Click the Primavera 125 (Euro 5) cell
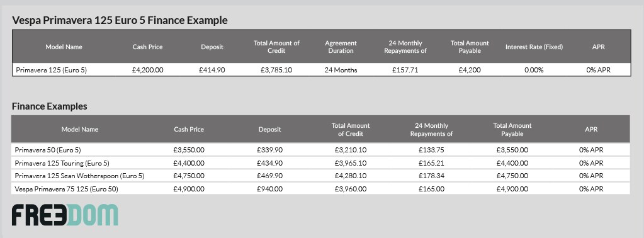 (52, 70)
